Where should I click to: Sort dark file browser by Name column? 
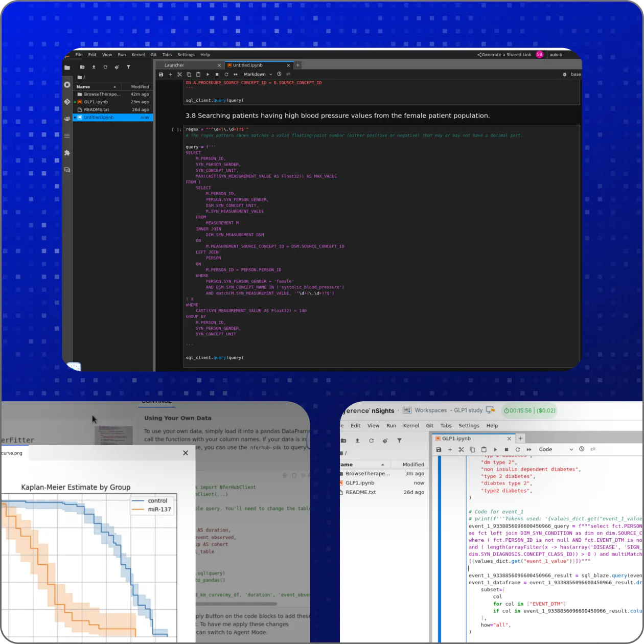(97, 87)
